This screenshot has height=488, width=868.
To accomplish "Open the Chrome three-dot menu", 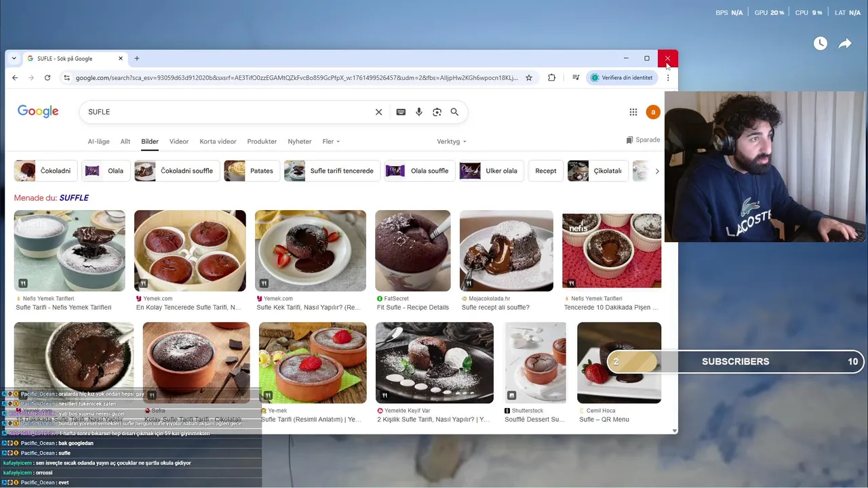I will point(668,77).
